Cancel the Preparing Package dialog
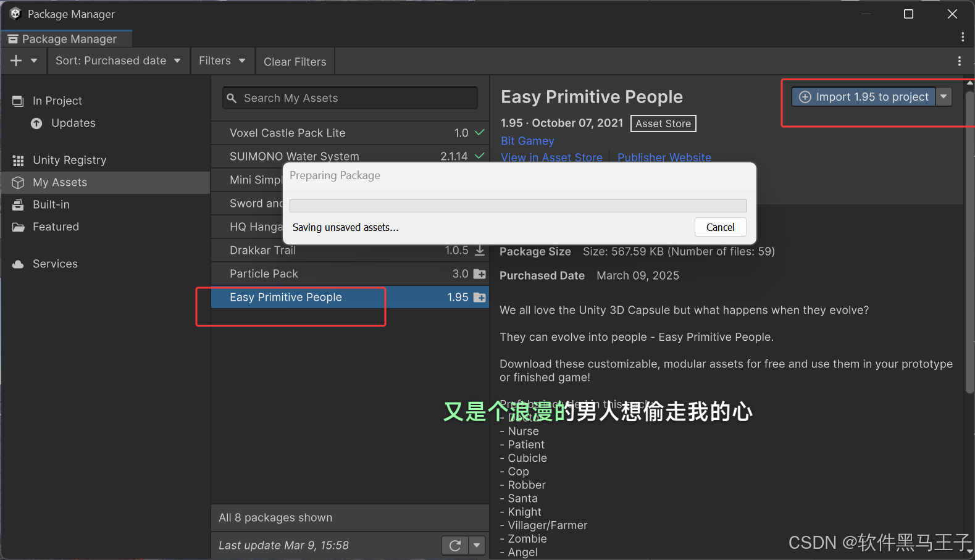 coord(720,227)
